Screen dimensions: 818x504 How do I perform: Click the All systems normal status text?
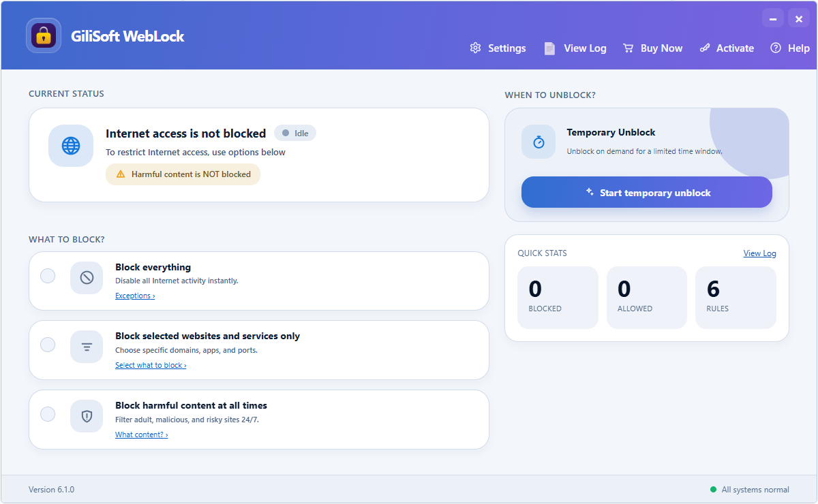click(x=755, y=490)
